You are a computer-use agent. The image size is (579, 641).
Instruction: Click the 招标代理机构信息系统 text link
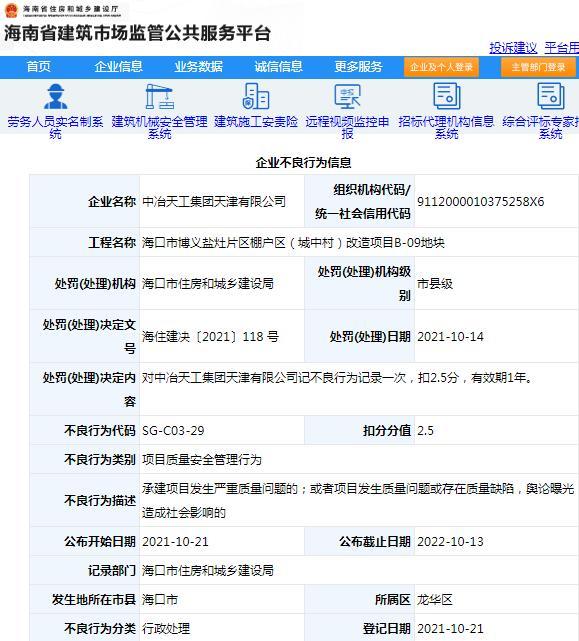pyautogui.click(x=447, y=128)
